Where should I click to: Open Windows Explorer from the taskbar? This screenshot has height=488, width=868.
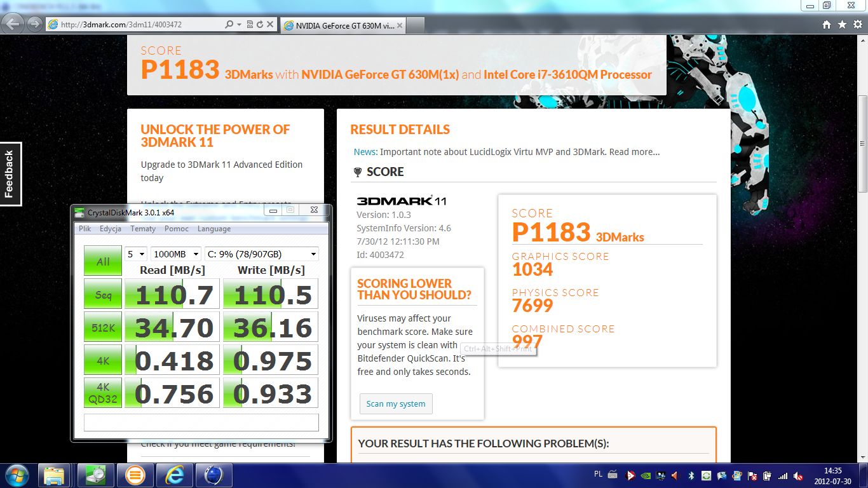point(54,475)
